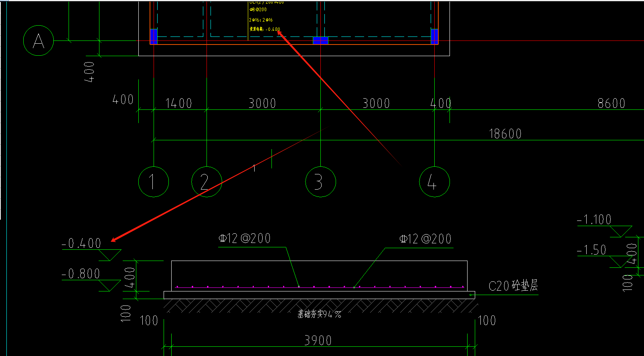
Task: Select the grid axis bubble numbered 2
Action: 207,182
